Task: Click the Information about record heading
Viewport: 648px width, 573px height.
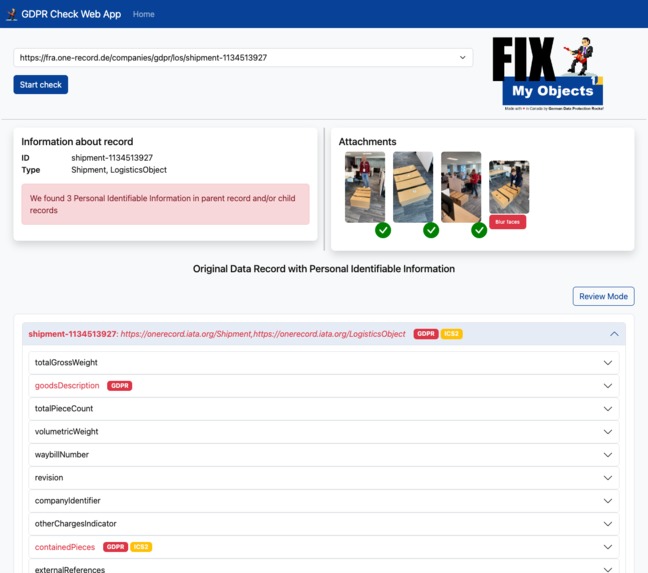Action: (x=77, y=142)
